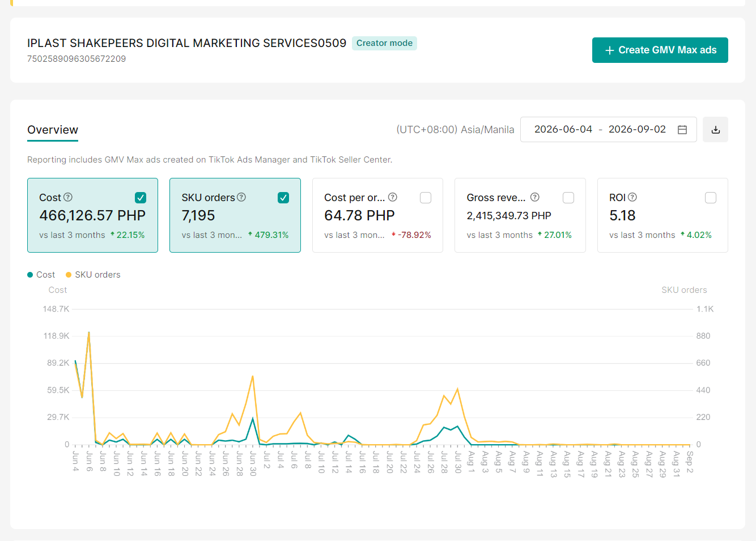
Task: Click the 27.01% change indicator
Action: click(x=555, y=235)
